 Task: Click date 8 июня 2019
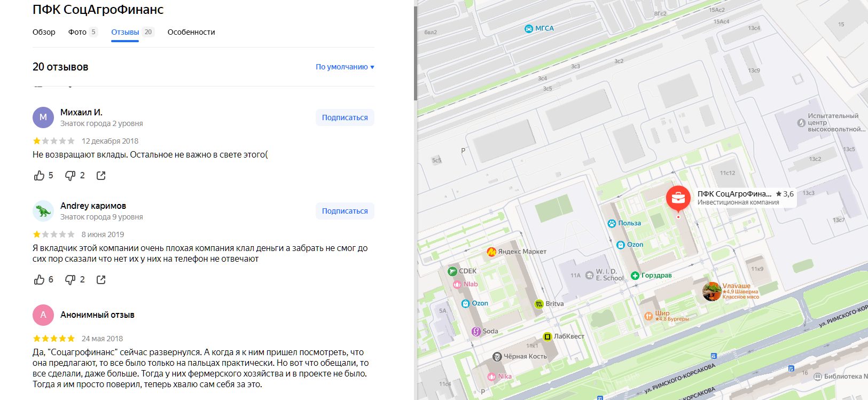(103, 234)
